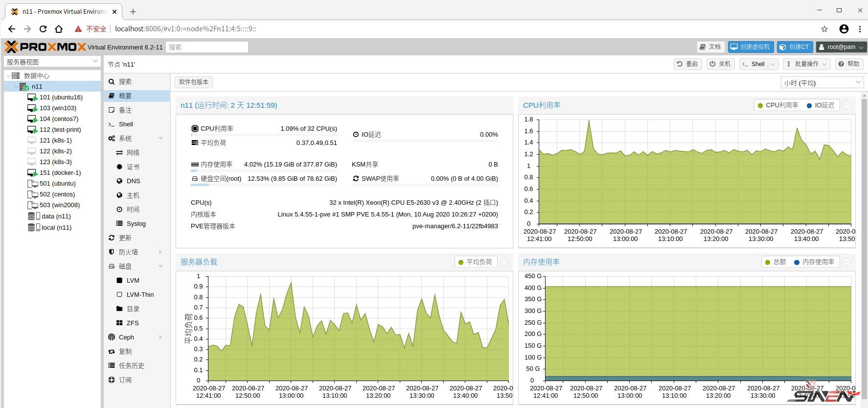The width and height of the screenshot is (868, 408).
Task: Bookmark this page with star icon
Action: pyautogui.click(x=824, y=29)
